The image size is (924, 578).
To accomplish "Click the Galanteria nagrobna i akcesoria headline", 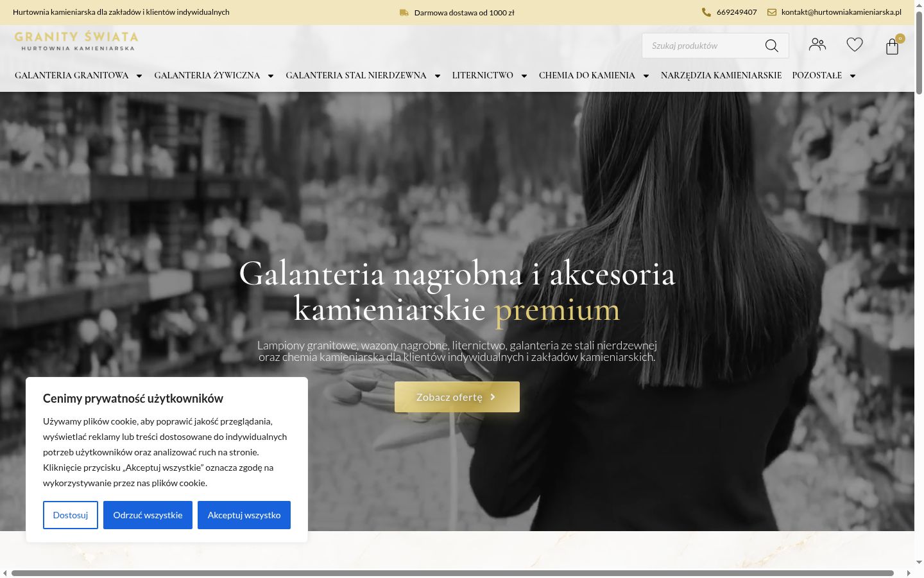I will click(x=457, y=292).
